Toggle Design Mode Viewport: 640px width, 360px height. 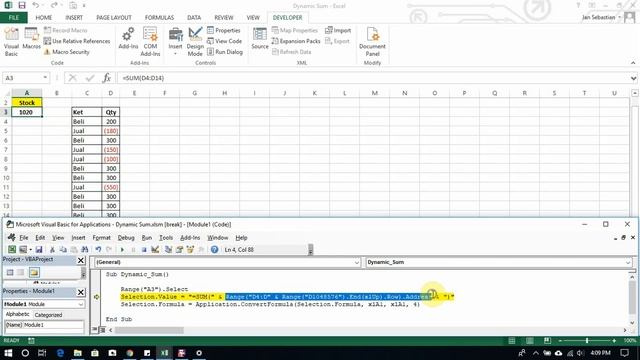(x=195, y=42)
